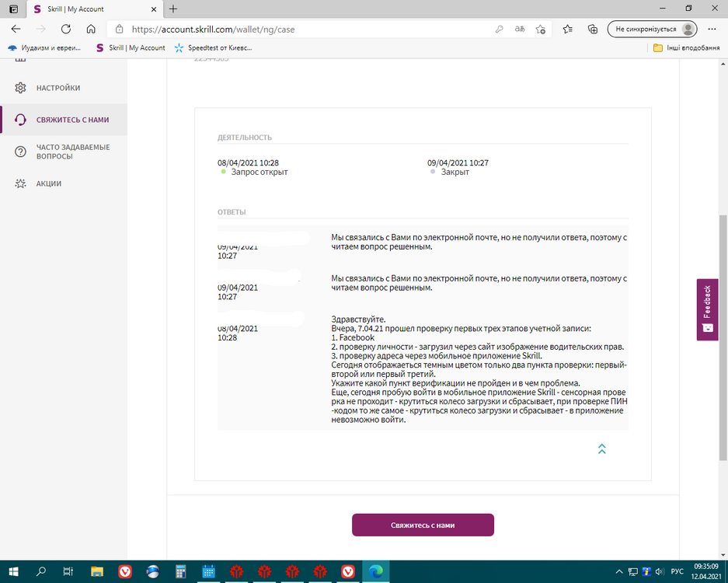Open the Settings (НАСТРОЙКИ) gear icon

[x=20, y=88]
